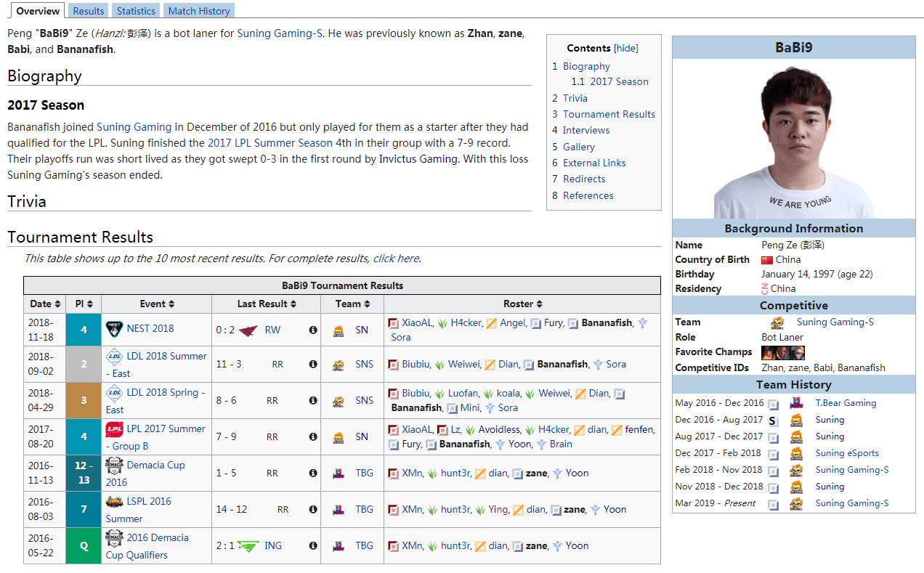Follow the Invictus Gaming link in biography
The width and height of the screenshot is (924, 573).
[418, 159]
